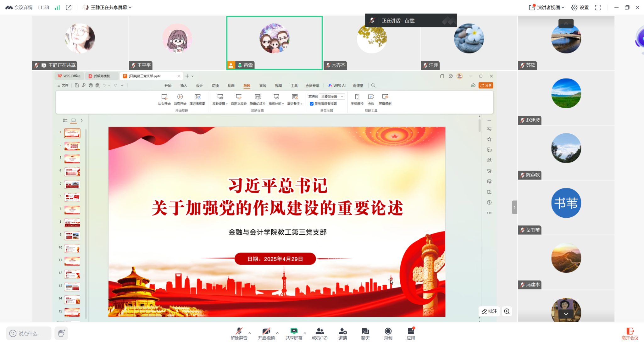Click the say something input field

coord(29,333)
